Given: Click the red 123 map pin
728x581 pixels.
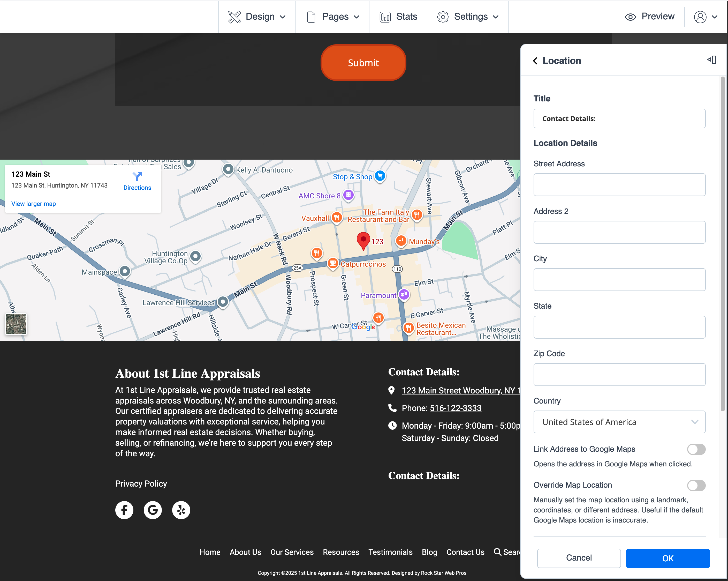Looking at the screenshot, I should 363,241.
